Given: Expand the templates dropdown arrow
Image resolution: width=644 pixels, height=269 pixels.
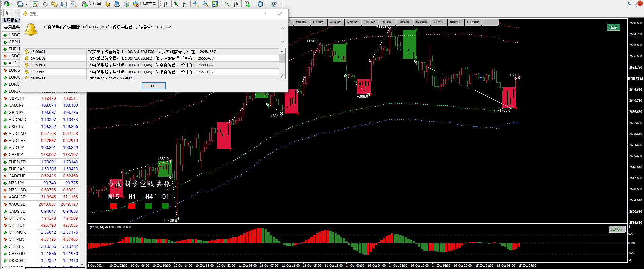Looking at the screenshot, I should coord(279,4).
